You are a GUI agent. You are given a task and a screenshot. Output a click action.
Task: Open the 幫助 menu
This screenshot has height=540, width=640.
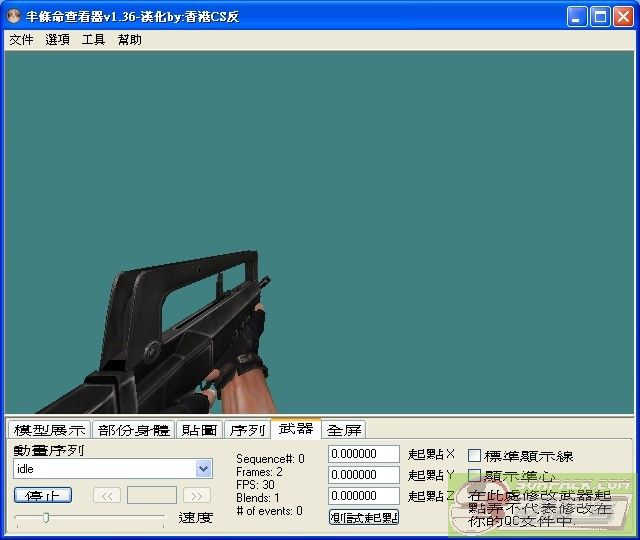(129, 40)
